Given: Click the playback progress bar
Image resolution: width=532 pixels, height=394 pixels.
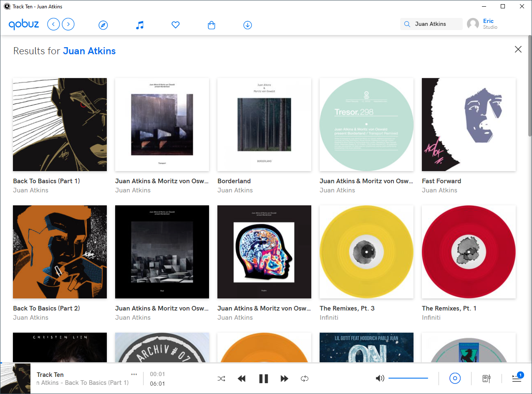Looking at the screenshot, I should click(266, 363).
